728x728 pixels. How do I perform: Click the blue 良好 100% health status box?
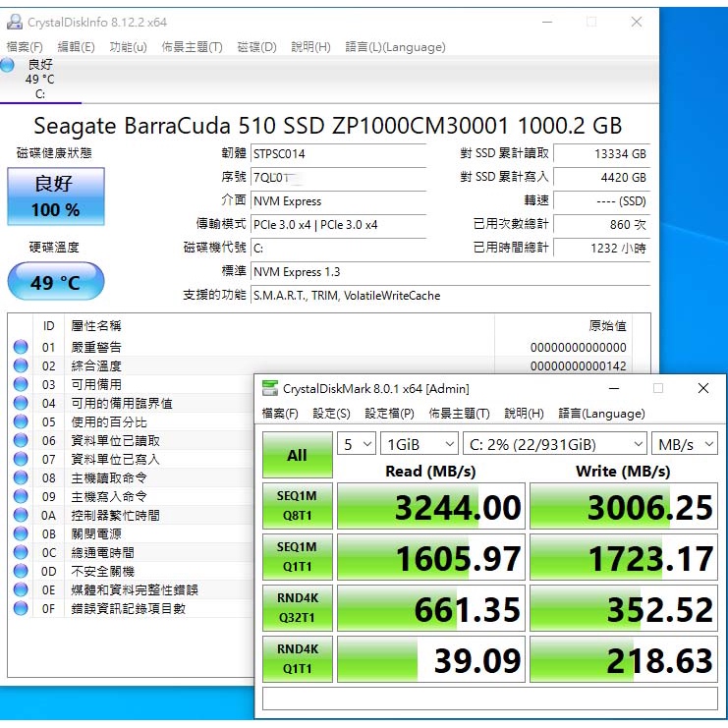[x=55, y=196]
